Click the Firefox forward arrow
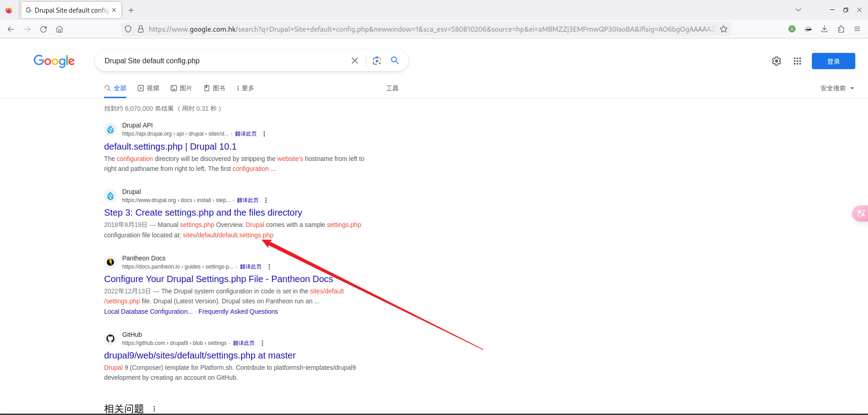Viewport: 868px width, 415px height. point(27,29)
